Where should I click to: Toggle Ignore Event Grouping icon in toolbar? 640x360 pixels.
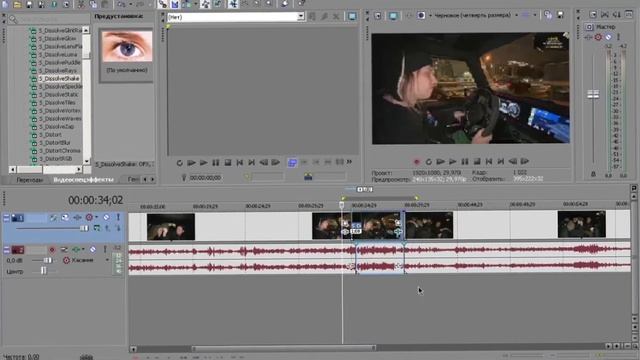click(218, 4)
